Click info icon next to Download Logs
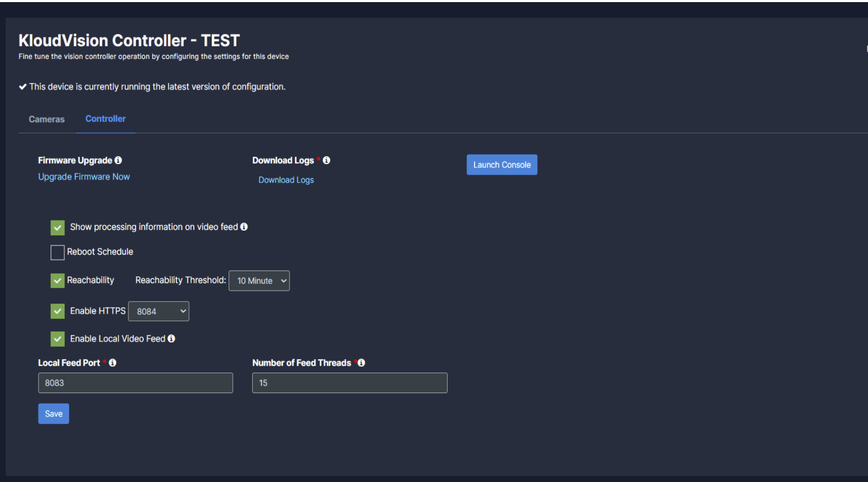868x482 pixels. tap(327, 160)
